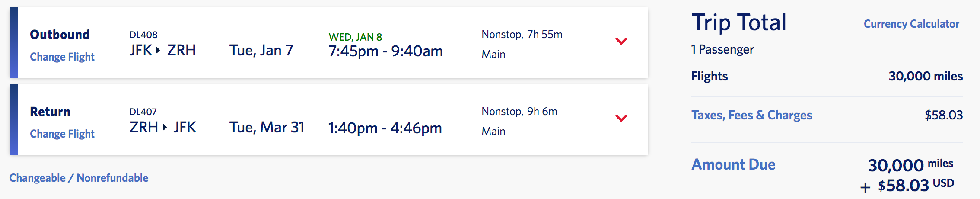Select the DL408 flight number
This screenshot has height=199, width=980.
coord(143,35)
